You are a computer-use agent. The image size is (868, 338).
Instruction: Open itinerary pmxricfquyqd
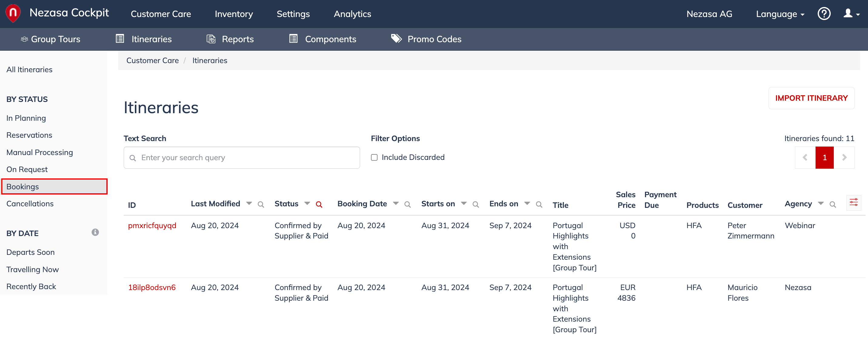click(x=152, y=226)
